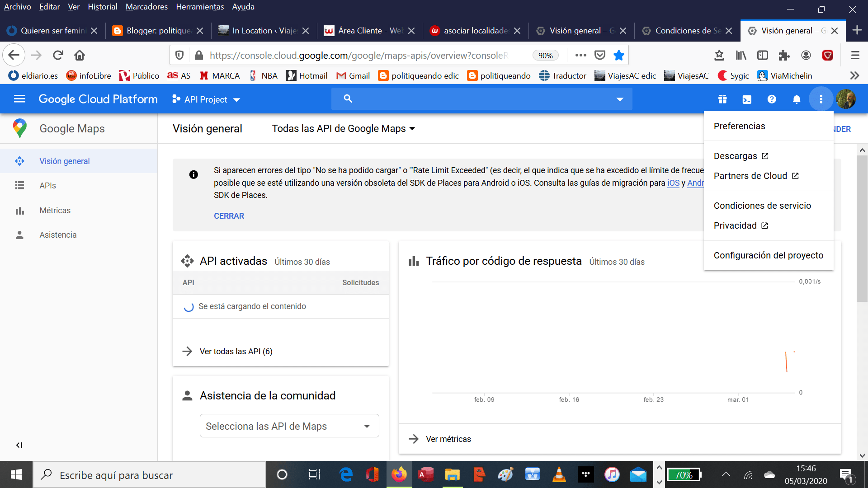Open the gift free trial icon
The height and width of the screenshot is (488, 868).
pos(722,99)
